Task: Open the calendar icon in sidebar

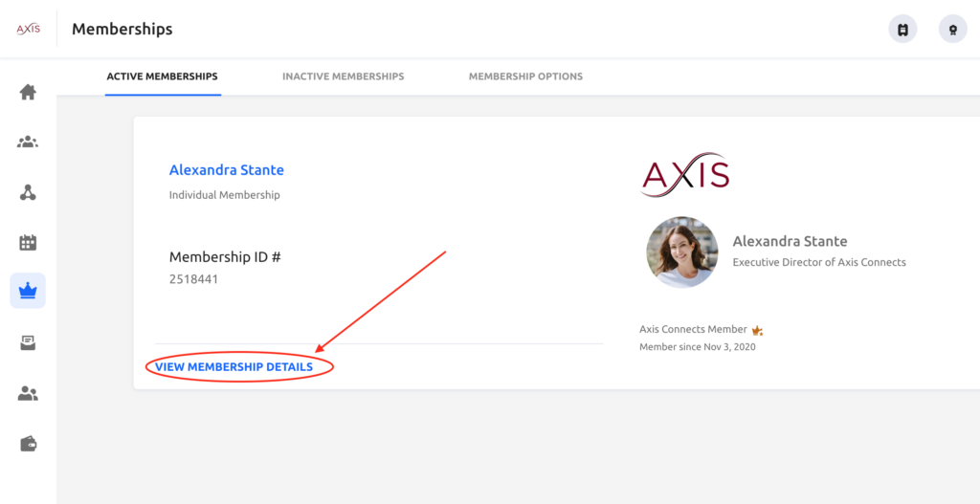Action: pos(28,243)
